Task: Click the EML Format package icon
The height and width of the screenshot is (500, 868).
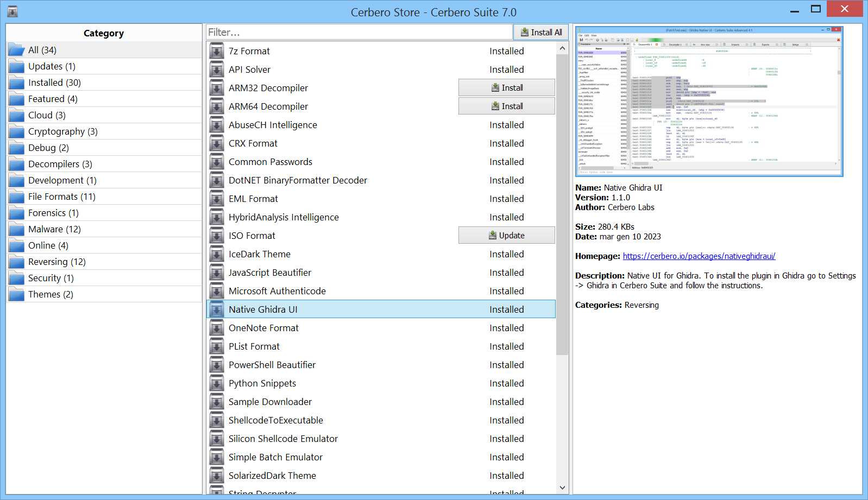Action: (217, 199)
